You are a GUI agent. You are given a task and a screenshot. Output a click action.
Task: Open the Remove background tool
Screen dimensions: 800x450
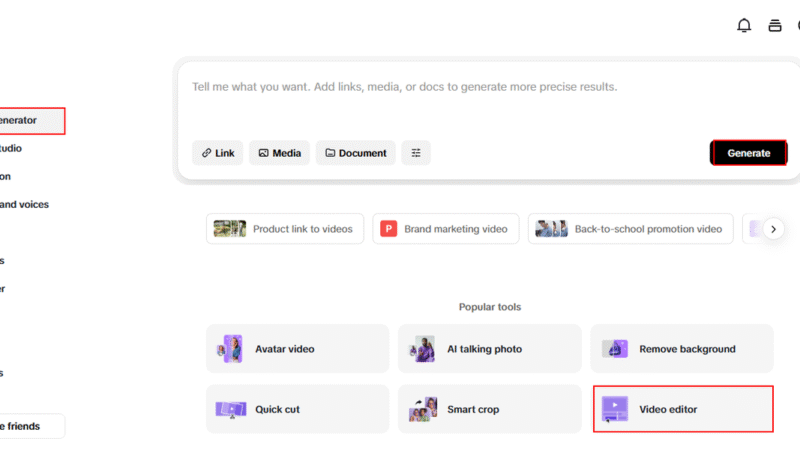682,349
